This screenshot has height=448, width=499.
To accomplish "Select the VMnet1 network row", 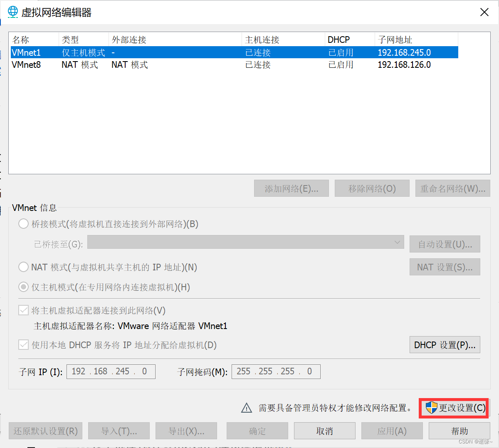I will (234, 52).
